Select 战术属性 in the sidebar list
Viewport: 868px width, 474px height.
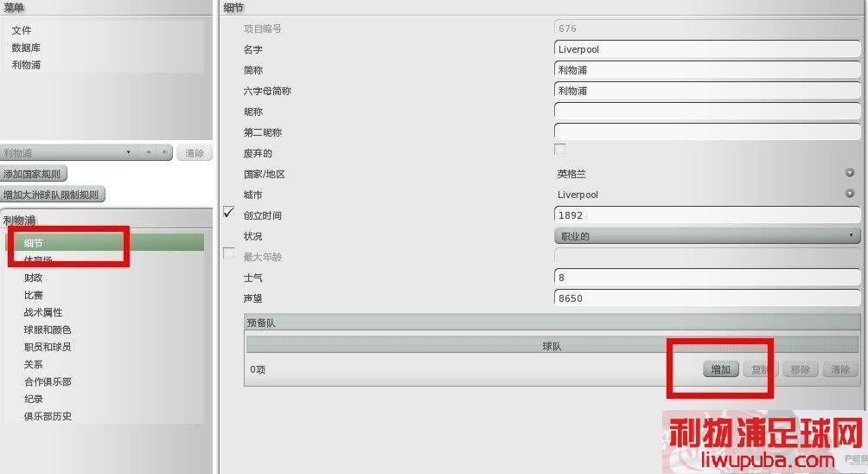(43, 312)
